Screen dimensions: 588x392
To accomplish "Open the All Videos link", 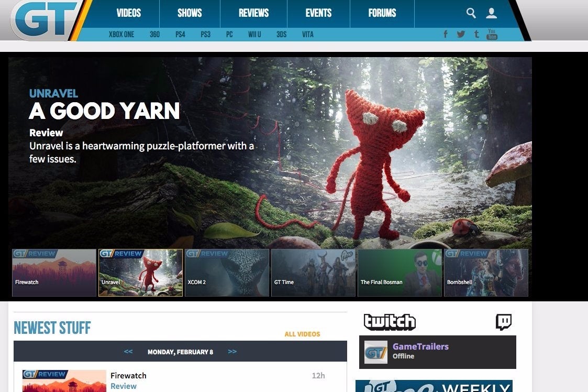I will [x=302, y=334].
